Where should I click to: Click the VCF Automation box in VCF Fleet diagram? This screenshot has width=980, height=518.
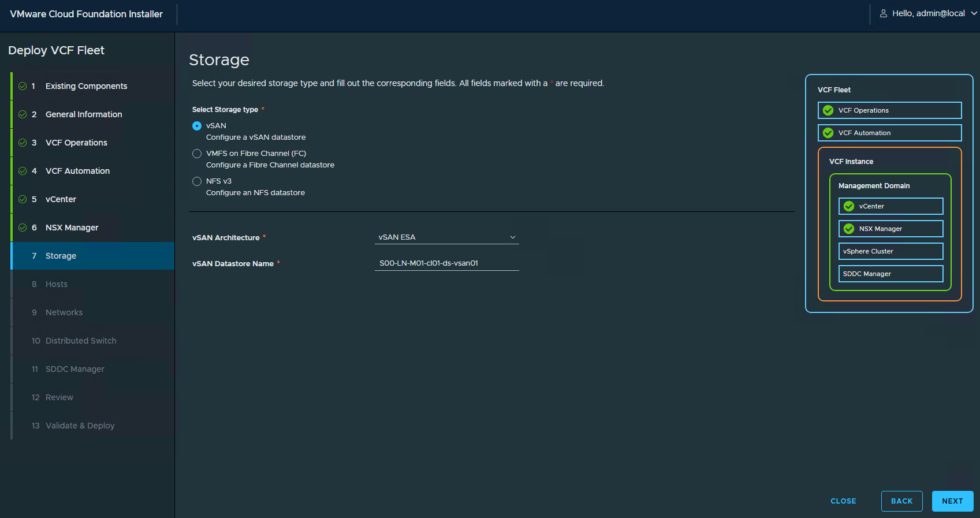tap(889, 133)
